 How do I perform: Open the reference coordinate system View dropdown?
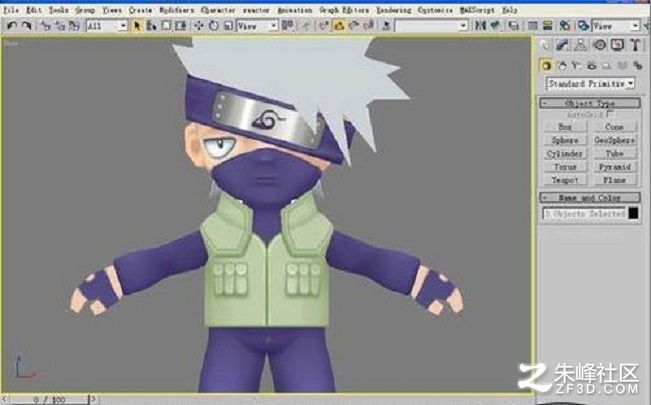[257, 26]
